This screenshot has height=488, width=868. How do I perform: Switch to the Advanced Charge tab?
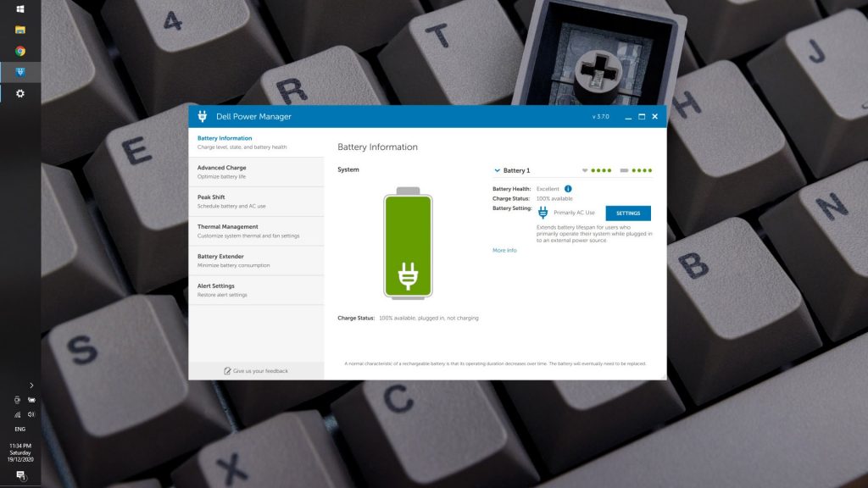(x=256, y=172)
